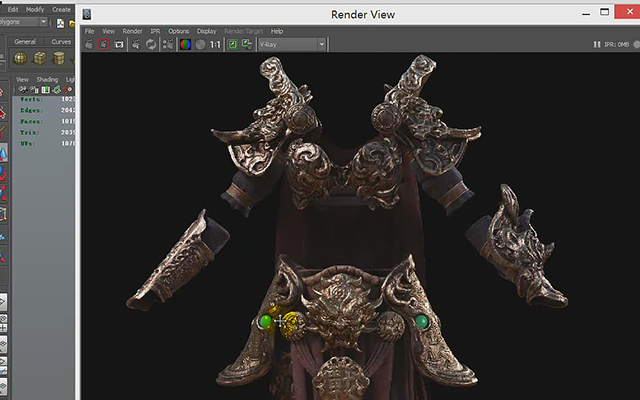
Task: Open the Render menu
Action: pos(132,31)
